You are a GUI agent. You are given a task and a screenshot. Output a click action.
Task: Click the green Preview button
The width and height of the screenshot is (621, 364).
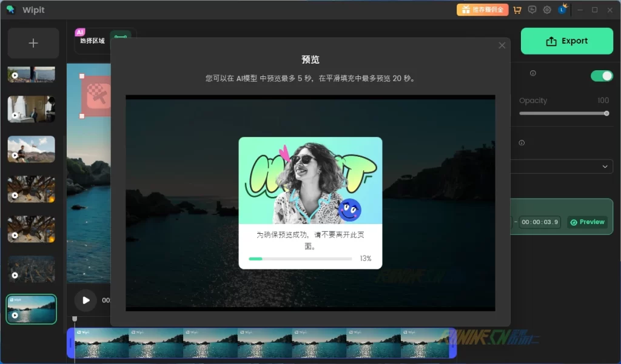pos(588,222)
